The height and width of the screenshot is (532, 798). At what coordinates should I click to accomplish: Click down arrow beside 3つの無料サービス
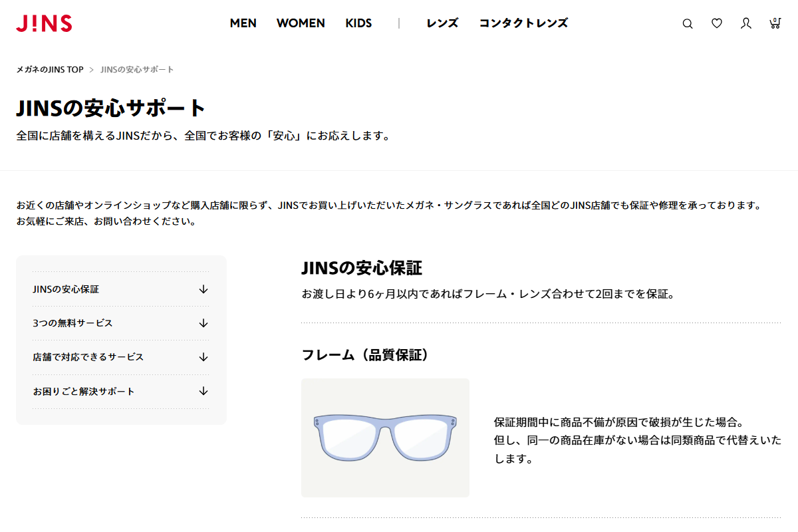pos(203,323)
